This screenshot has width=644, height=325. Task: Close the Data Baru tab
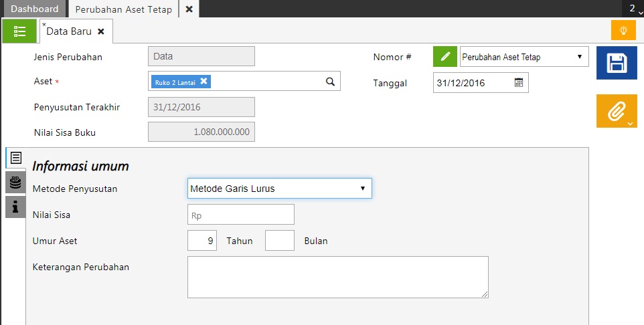click(100, 31)
